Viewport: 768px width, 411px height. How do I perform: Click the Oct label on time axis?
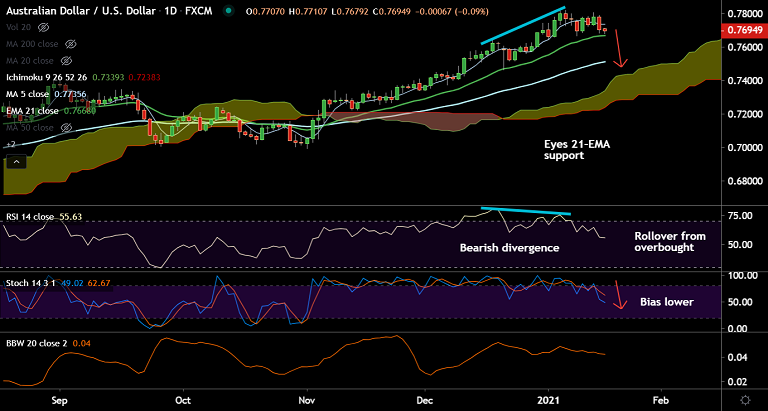(x=183, y=399)
